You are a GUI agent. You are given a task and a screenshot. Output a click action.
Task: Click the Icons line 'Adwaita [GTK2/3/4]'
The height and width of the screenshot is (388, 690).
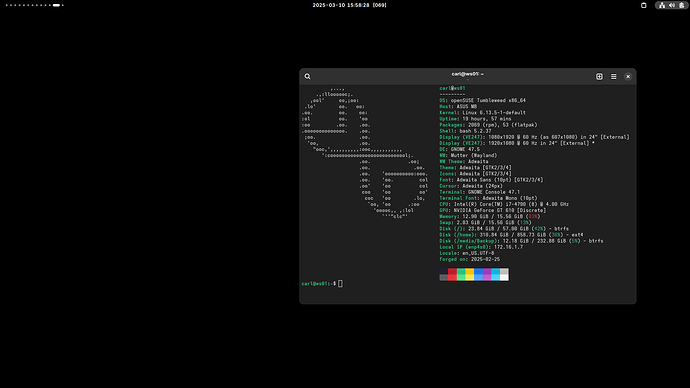click(x=475, y=174)
